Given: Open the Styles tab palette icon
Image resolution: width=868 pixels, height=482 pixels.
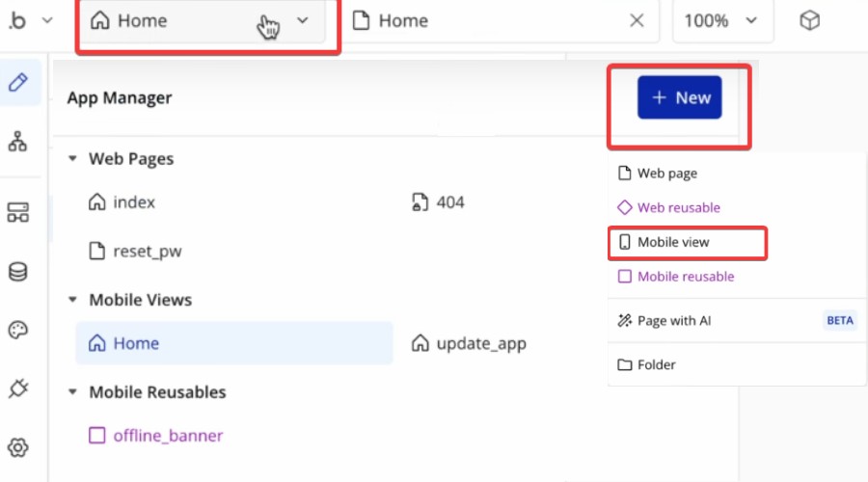Looking at the screenshot, I should 17,331.
